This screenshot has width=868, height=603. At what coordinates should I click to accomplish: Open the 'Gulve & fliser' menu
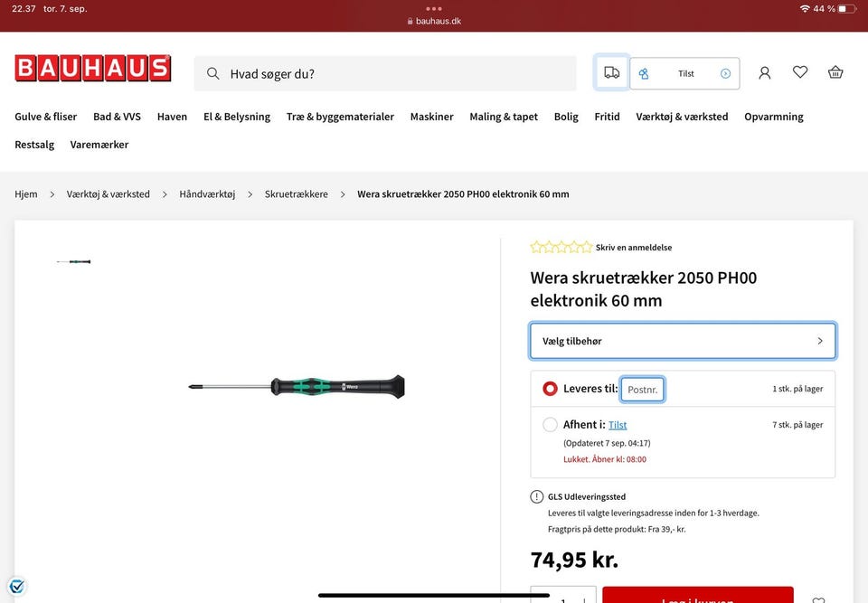[x=46, y=117]
